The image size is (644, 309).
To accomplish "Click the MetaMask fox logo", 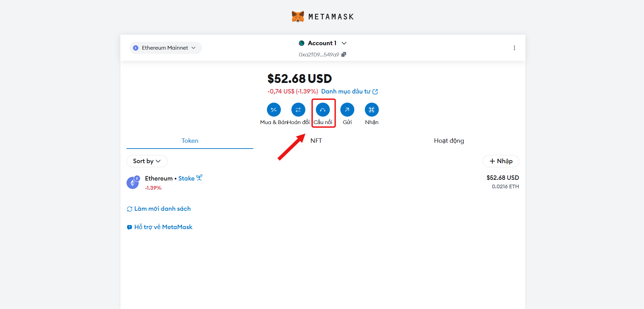I will [298, 16].
